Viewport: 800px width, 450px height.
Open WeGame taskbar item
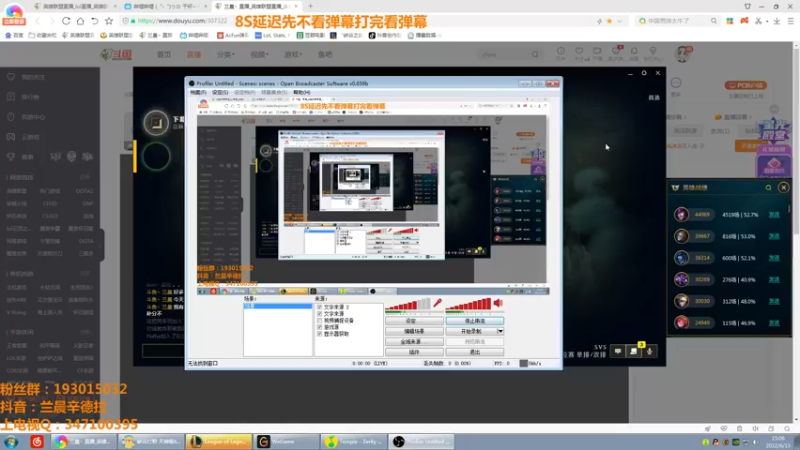[x=286, y=441]
